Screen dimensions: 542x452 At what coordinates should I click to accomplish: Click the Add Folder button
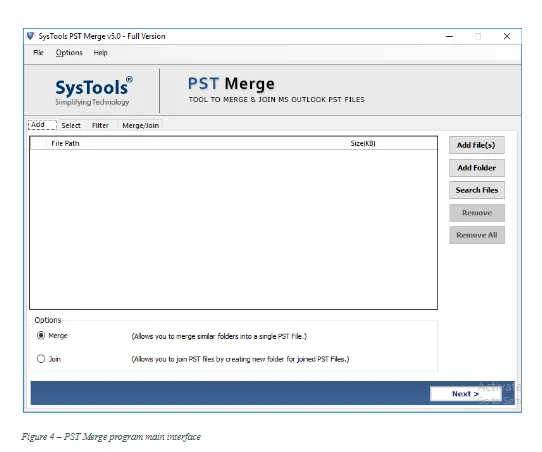coord(477,168)
